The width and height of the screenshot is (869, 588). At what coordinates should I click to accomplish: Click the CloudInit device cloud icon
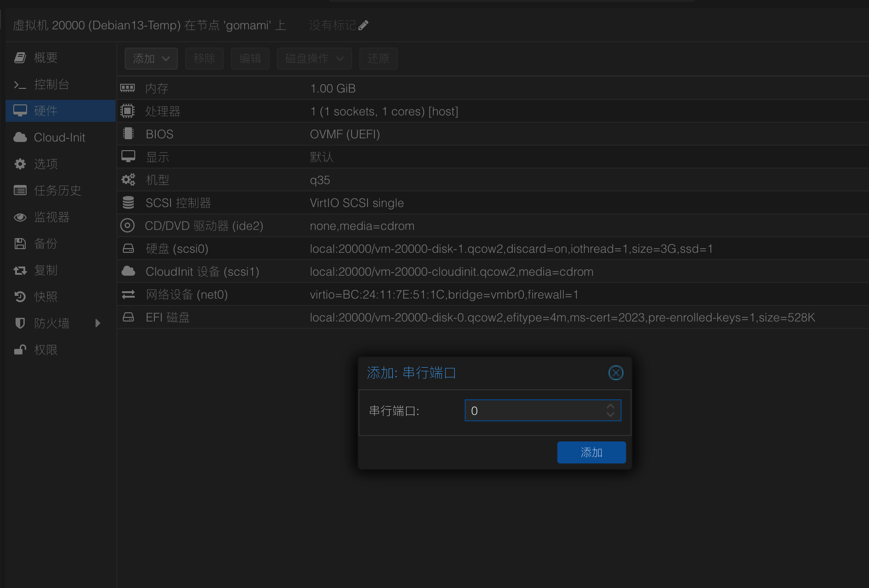click(128, 271)
